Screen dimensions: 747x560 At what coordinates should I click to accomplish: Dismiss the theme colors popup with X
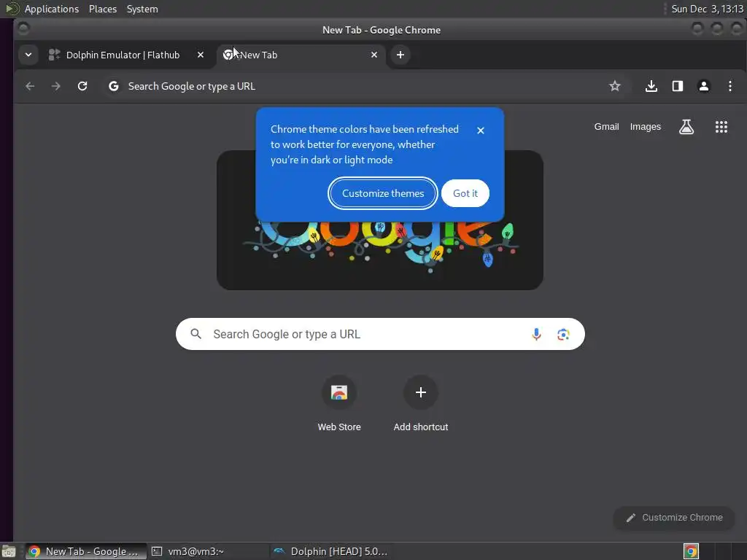(x=481, y=131)
